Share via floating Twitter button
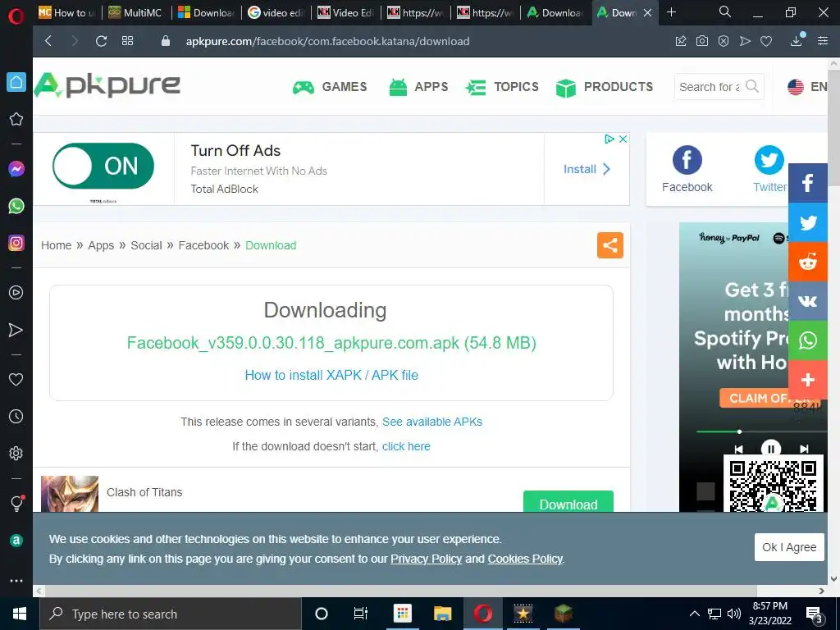The width and height of the screenshot is (840, 630). 808,222
